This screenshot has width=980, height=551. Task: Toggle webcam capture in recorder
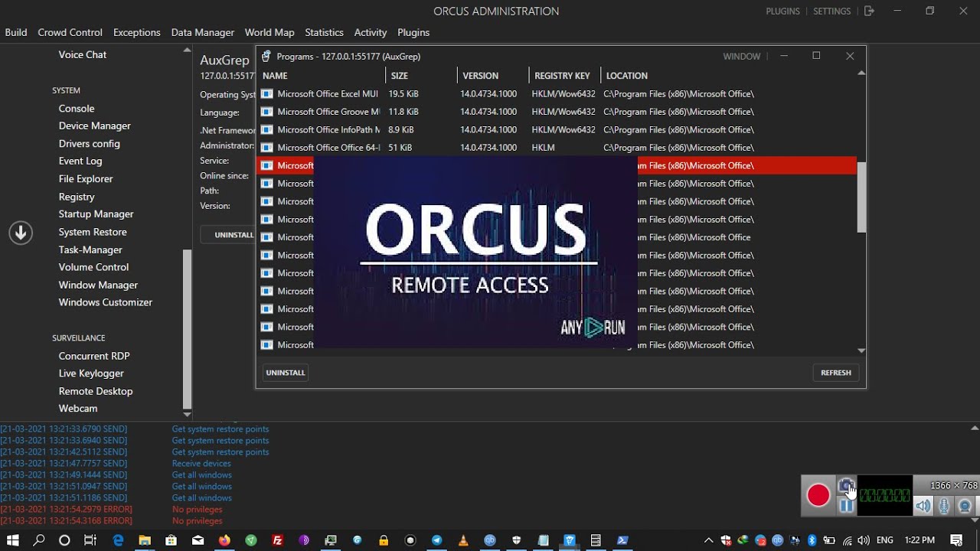[965, 505]
